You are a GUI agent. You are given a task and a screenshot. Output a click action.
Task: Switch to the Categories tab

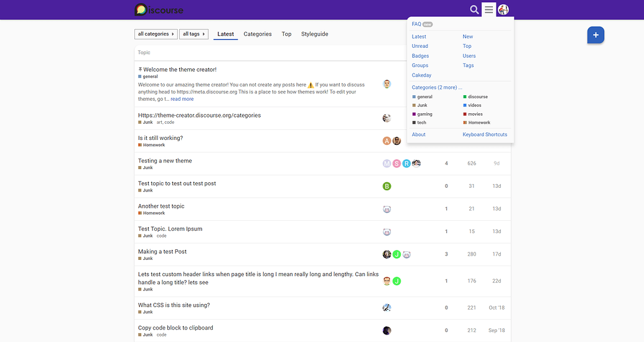click(258, 34)
